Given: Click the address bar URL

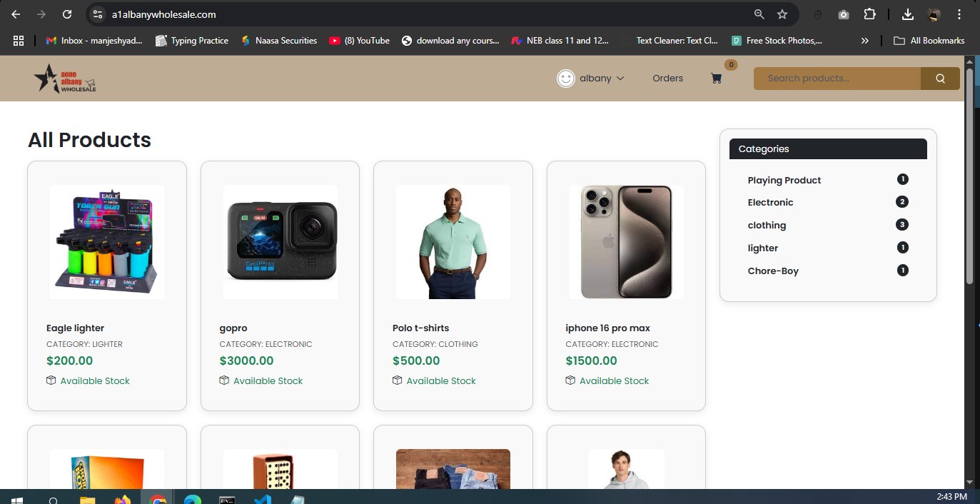Looking at the screenshot, I should (163, 14).
